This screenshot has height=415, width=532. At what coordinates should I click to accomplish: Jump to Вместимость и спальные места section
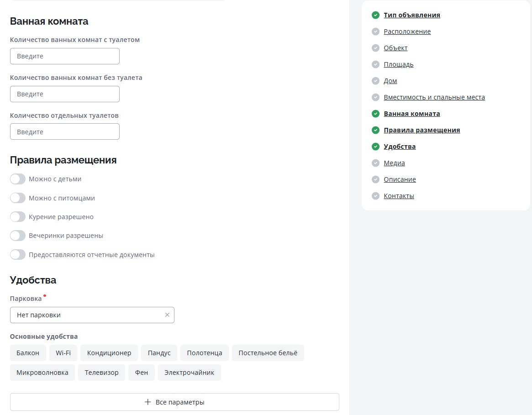point(434,97)
